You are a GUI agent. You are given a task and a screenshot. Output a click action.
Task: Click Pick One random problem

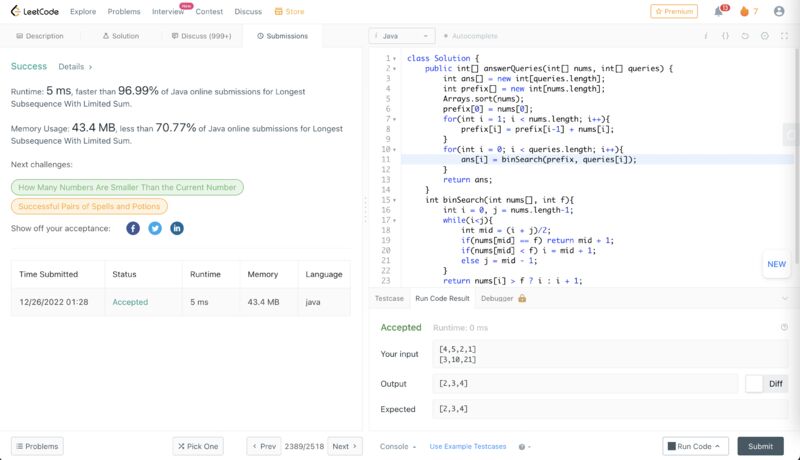(x=198, y=446)
